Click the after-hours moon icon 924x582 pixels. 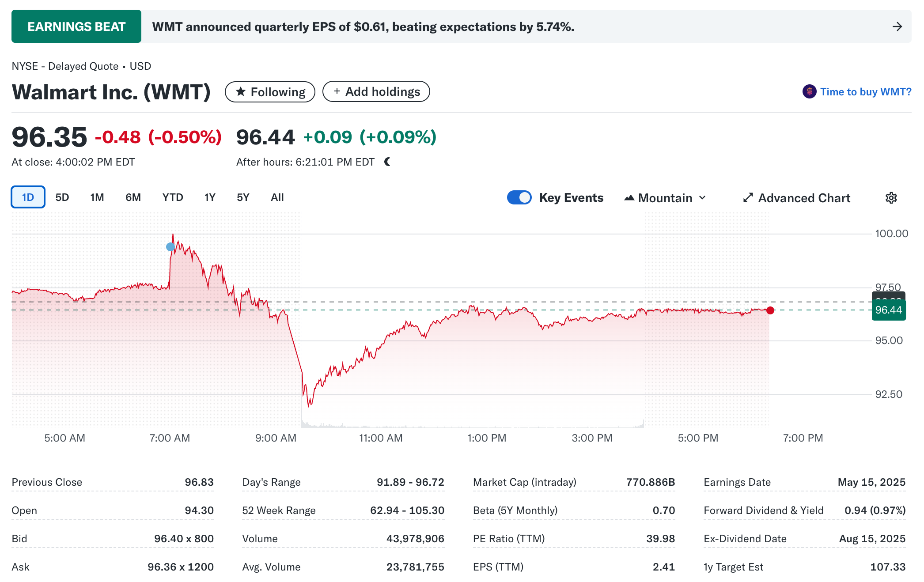[x=387, y=162]
